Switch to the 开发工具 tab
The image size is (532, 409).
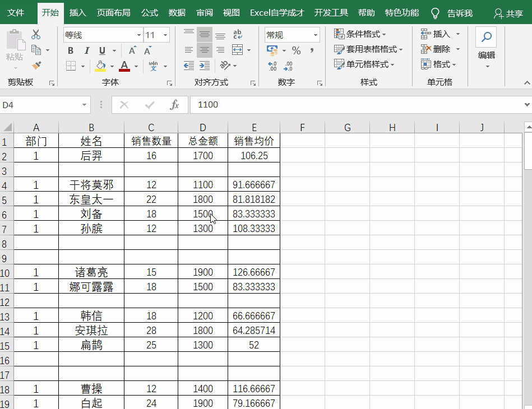tap(331, 13)
